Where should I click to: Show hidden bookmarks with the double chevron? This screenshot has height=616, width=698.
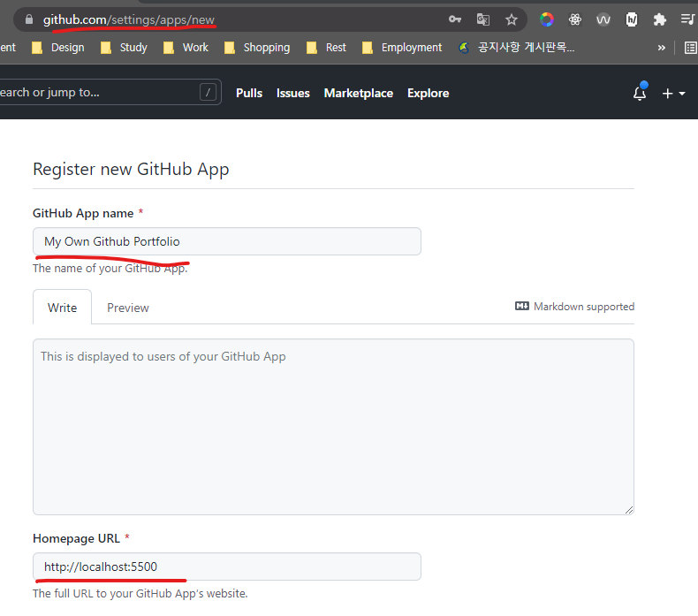pos(662,48)
